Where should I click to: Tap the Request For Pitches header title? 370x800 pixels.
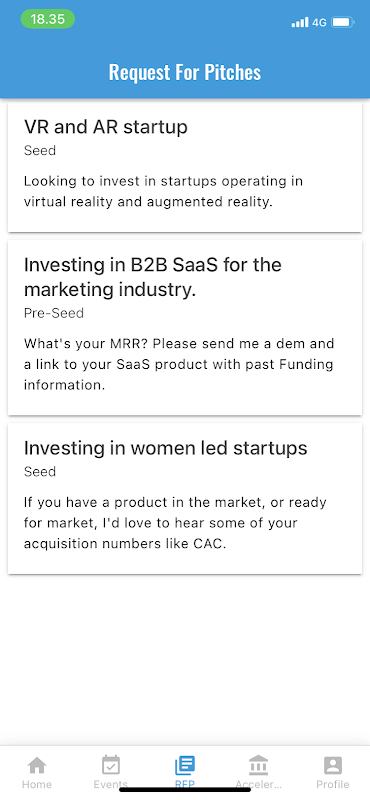click(x=185, y=72)
